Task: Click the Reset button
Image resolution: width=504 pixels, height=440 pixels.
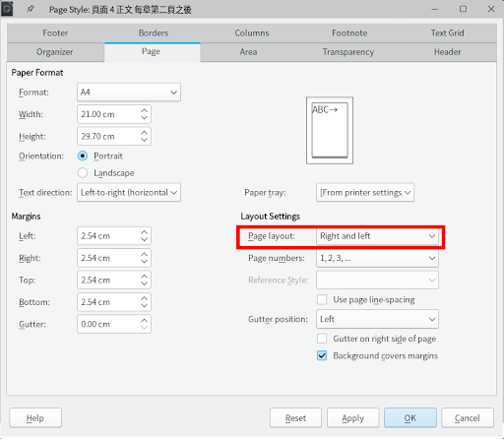Action: (x=295, y=418)
